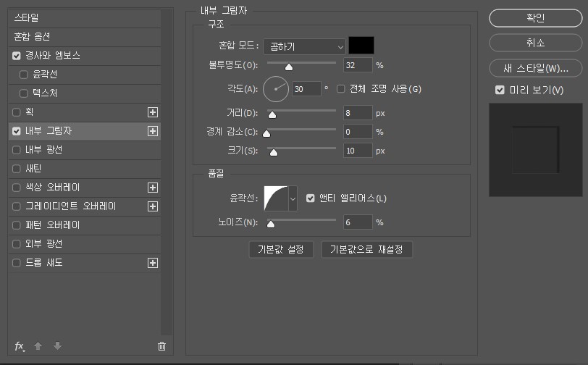Open 혼합 모드 dropdown 곱하기
The height and width of the screenshot is (365, 588).
(304, 47)
